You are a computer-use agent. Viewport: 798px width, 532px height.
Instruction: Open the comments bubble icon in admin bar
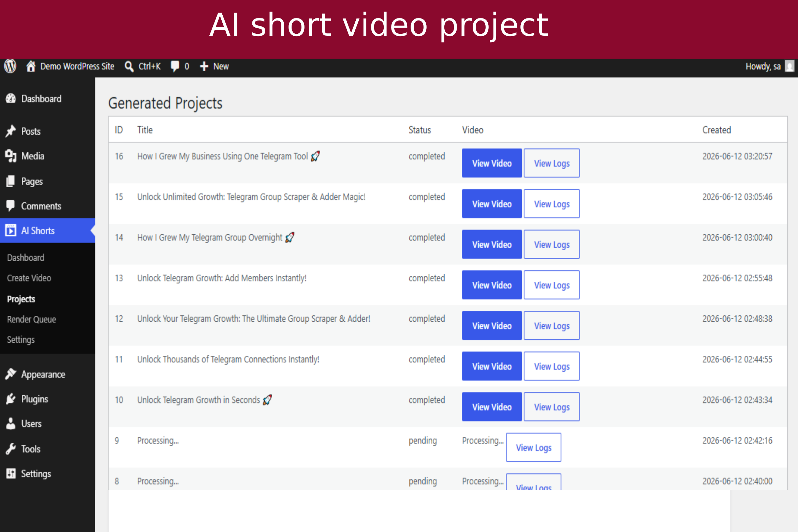coord(175,66)
